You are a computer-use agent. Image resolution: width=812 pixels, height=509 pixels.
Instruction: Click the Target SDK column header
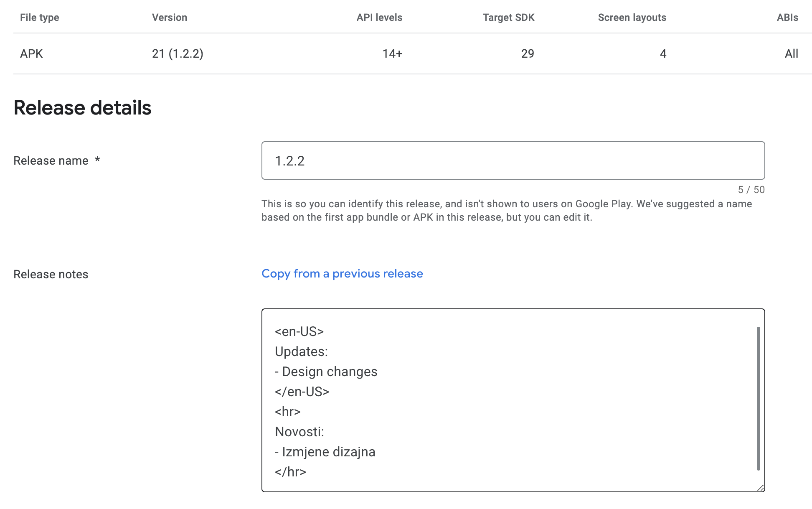pos(509,18)
